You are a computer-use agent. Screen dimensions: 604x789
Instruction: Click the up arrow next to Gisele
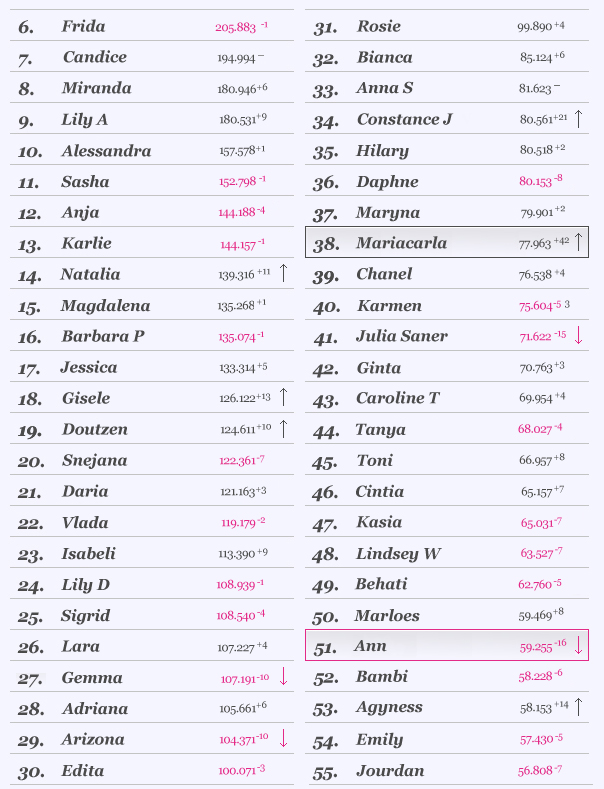tap(283, 397)
